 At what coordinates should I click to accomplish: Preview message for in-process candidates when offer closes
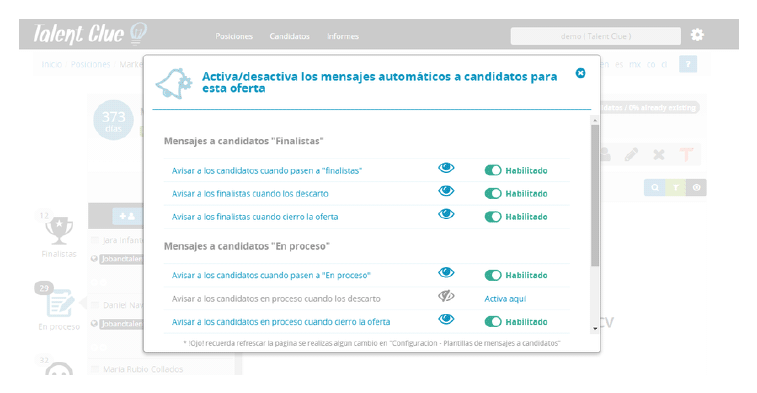[446, 319]
